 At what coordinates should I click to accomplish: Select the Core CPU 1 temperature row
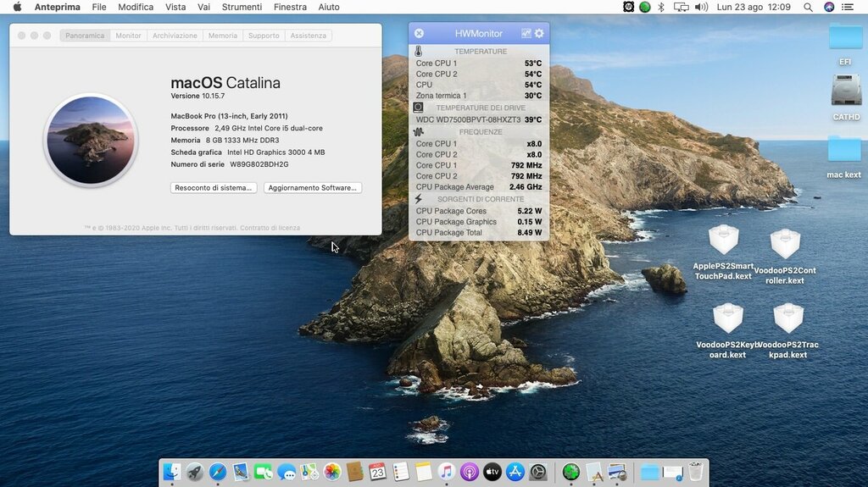pos(479,64)
